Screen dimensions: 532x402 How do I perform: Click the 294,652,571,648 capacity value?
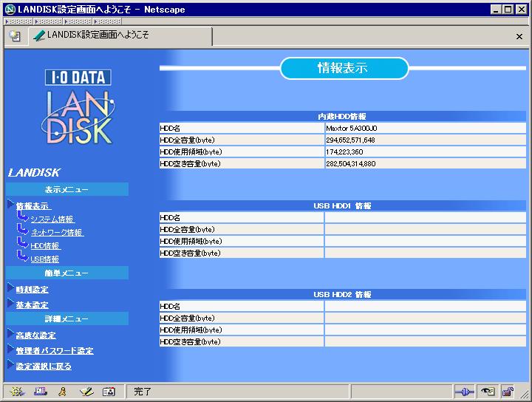350,140
